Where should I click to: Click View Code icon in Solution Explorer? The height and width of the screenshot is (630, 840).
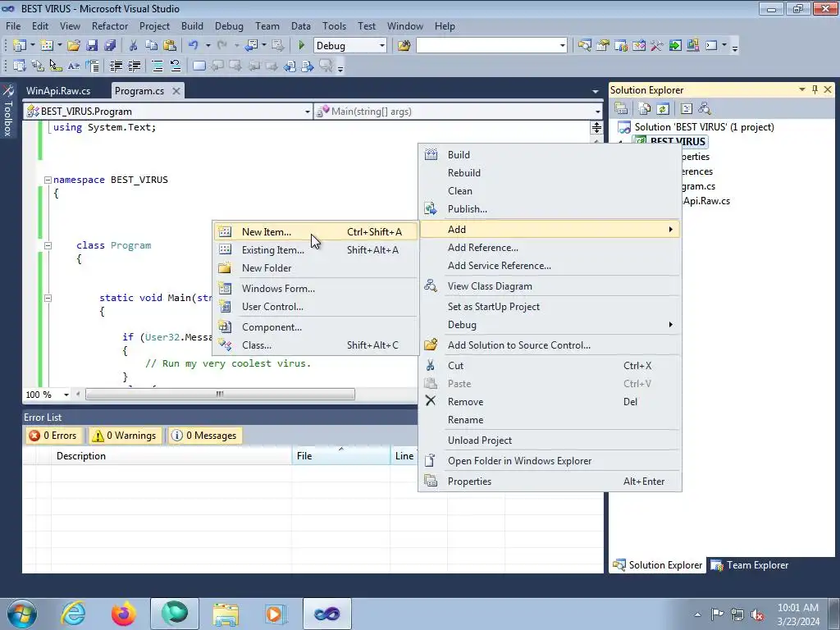coord(687,108)
